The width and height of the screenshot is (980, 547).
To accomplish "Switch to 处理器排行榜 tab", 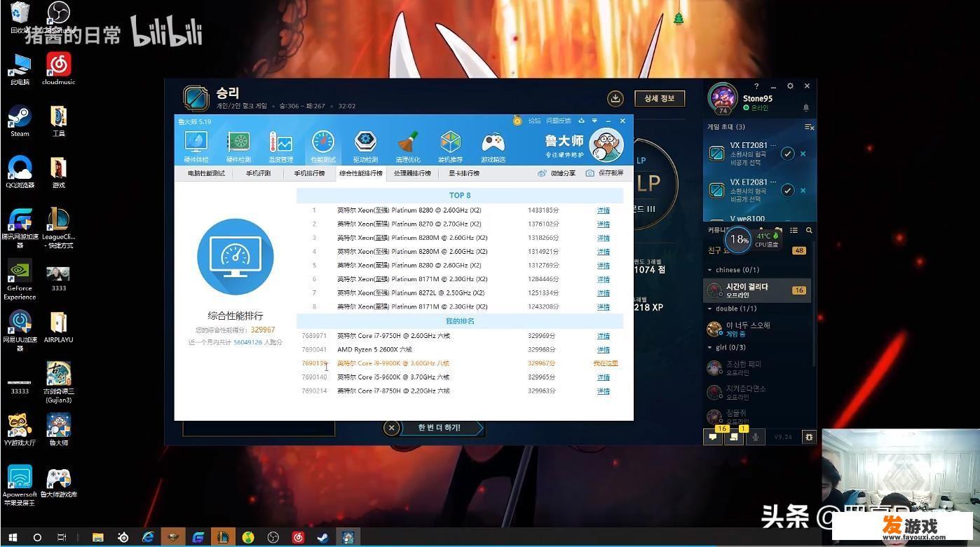I will tap(412, 173).
